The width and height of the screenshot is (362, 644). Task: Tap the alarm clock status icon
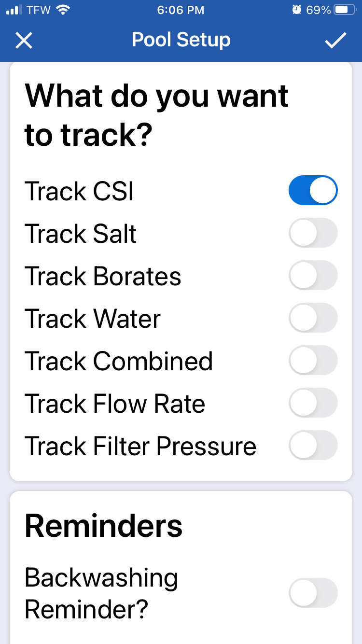[297, 10]
